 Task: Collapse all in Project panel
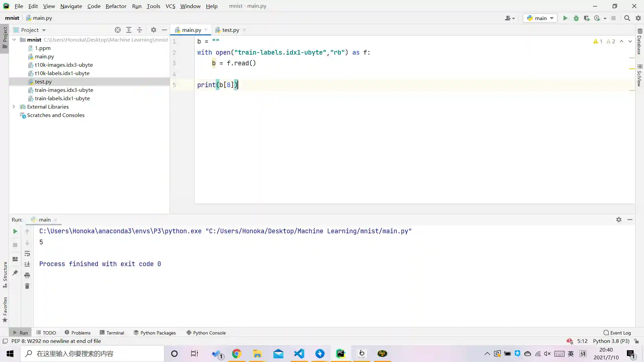140,30
